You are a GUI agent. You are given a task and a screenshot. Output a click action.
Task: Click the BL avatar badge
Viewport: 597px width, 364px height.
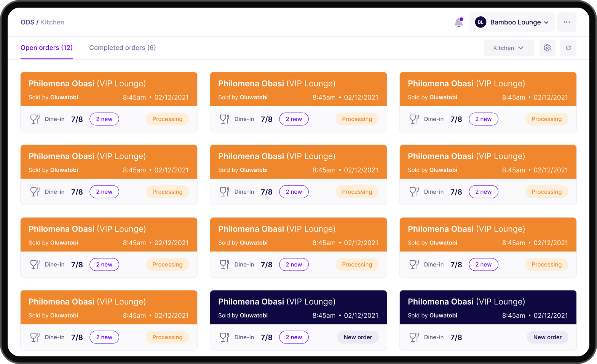point(480,22)
